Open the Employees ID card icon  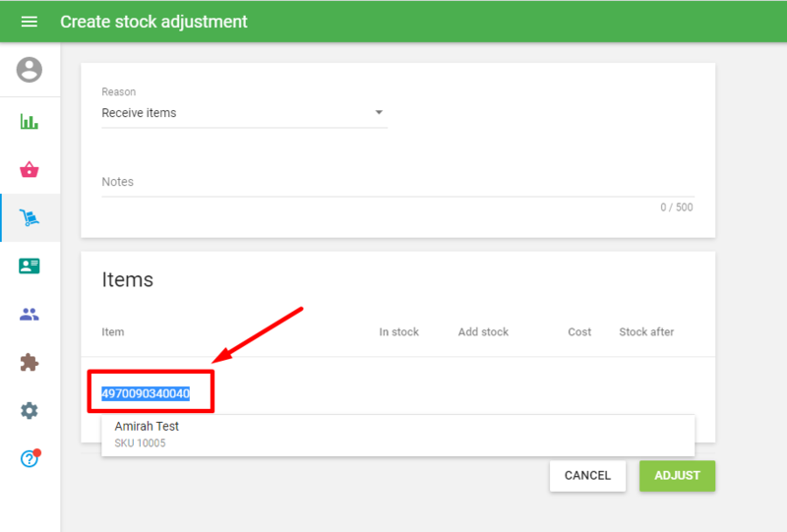pos(30,266)
